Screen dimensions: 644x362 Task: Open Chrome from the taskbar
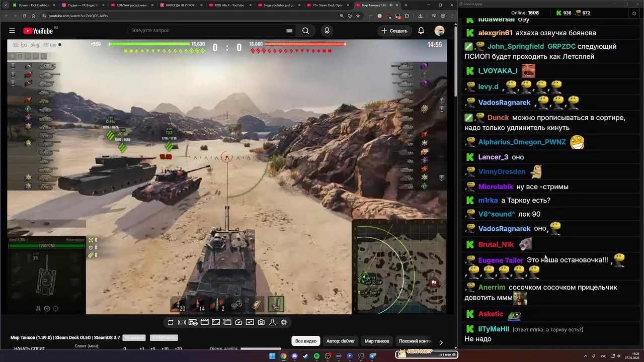(283, 356)
